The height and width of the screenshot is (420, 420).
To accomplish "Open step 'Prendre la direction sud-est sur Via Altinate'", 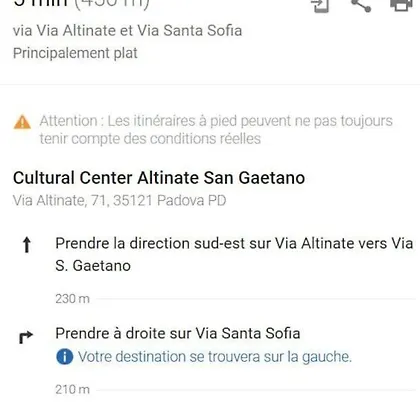I will (234, 254).
